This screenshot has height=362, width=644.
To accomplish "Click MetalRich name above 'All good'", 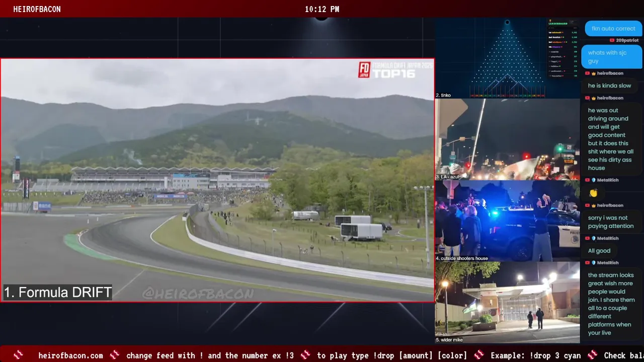I will [608, 238].
